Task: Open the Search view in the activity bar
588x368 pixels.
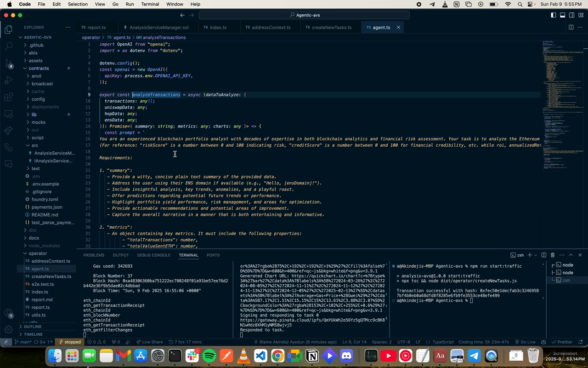Action: click(x=8, y=46)
